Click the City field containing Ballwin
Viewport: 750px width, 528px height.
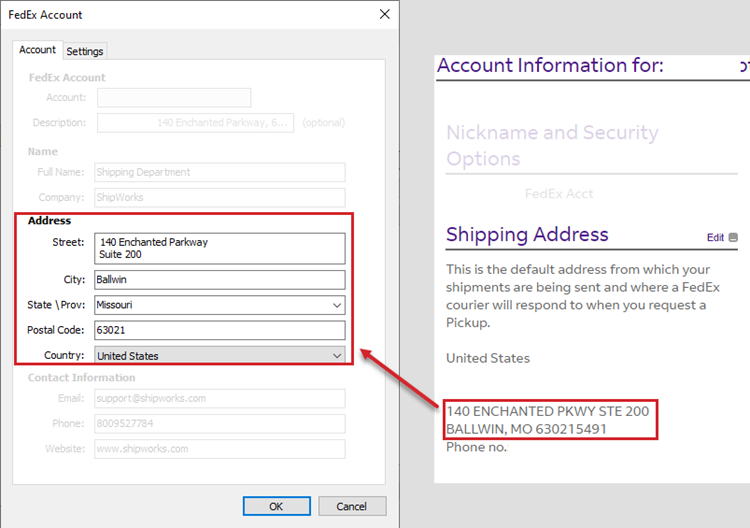point(220,280)
